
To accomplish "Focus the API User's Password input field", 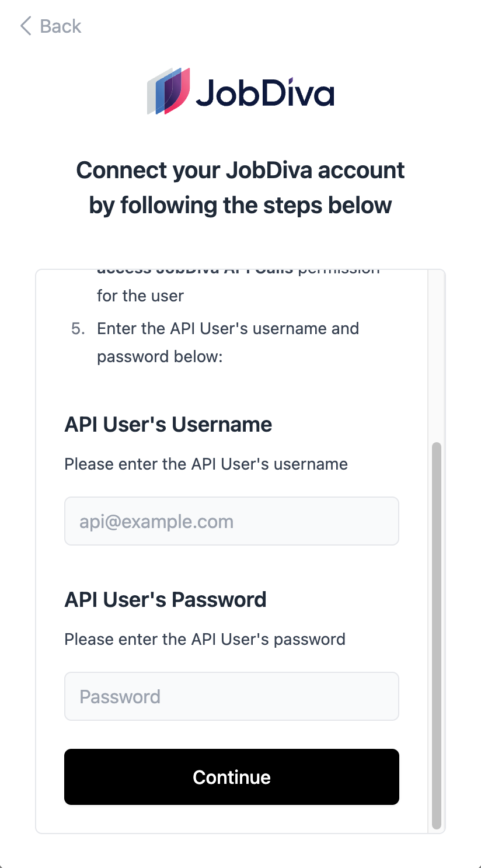I will [x=231, y=696].
